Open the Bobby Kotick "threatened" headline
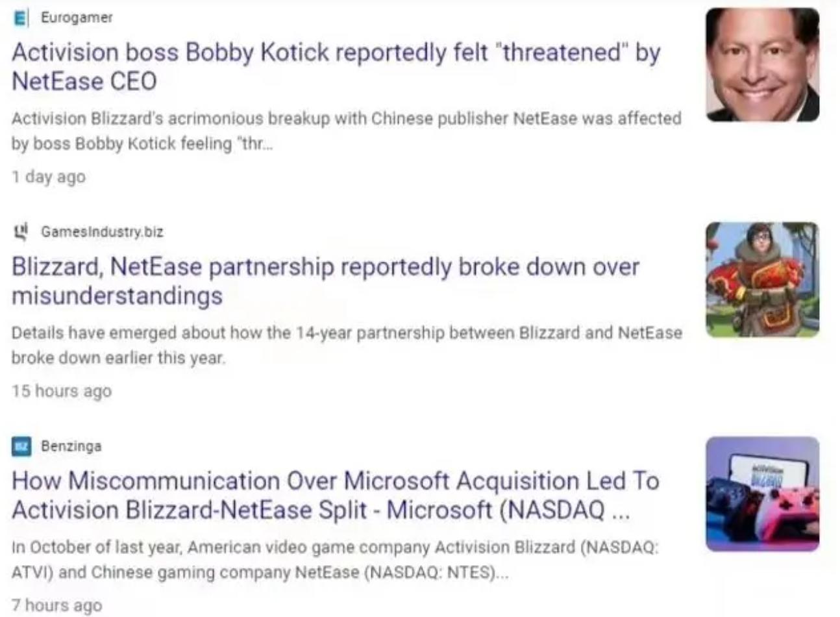The height and width of the screenshot is (617, 840). click(335, 66)
